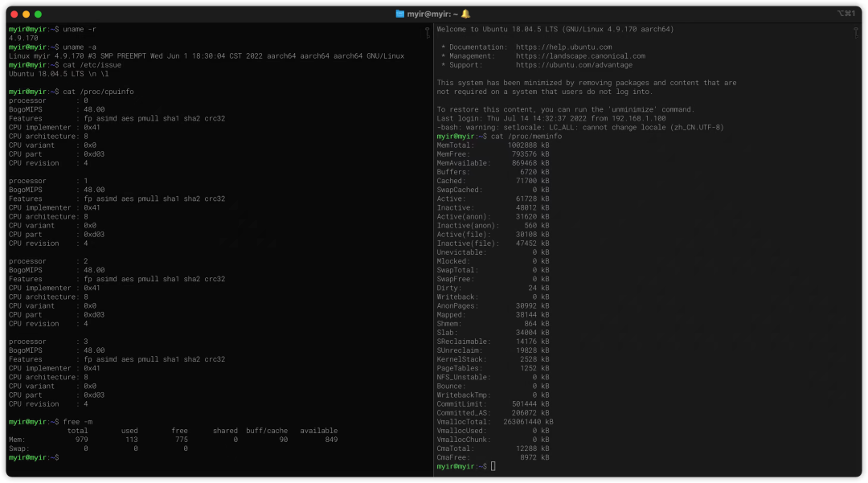Image resolution: width=868 pixels, height=483 pixels.
Task: Click the 'buff/cache' column header
Action: (267, 431)
